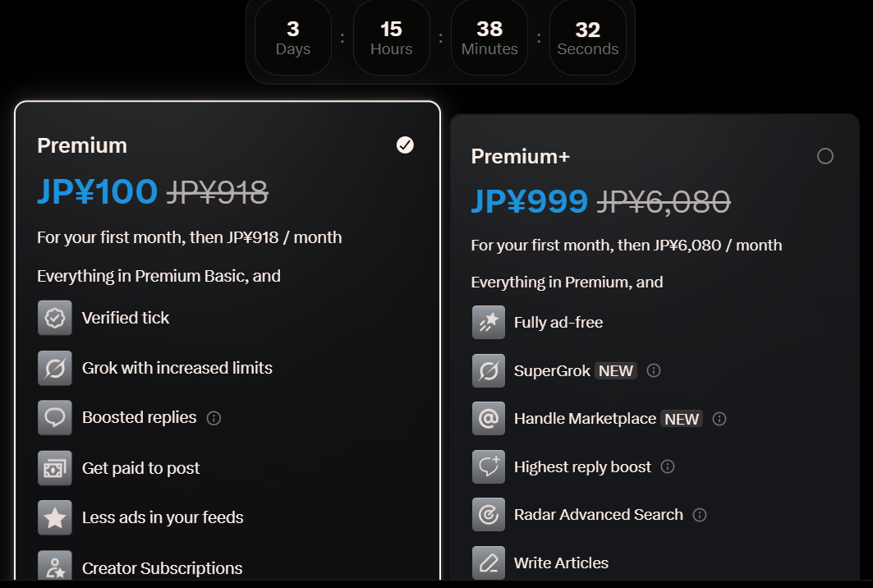Click the star icon for Less ads
This screenshot has width=873, height=588.
(x=55, y=517)
